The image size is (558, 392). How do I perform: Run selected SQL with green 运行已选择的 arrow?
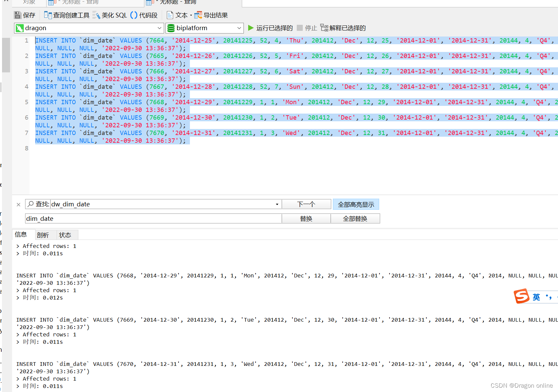(x=251, y=28)
